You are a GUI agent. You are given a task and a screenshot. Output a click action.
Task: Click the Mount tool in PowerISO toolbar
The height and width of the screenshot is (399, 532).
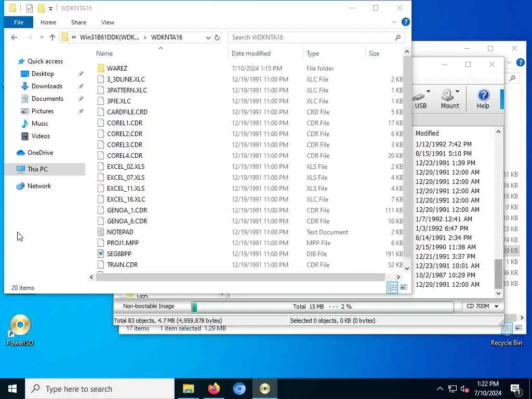tap(449, 99)
